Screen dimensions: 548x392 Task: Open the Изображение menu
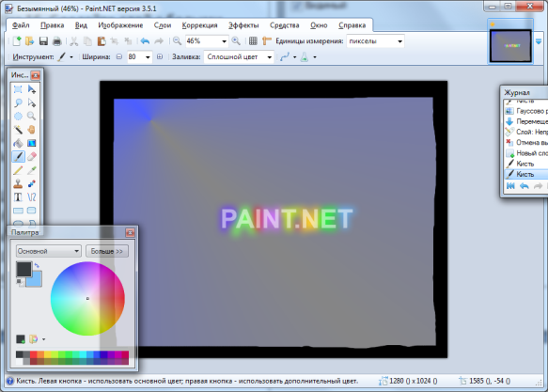pos(120,25)
